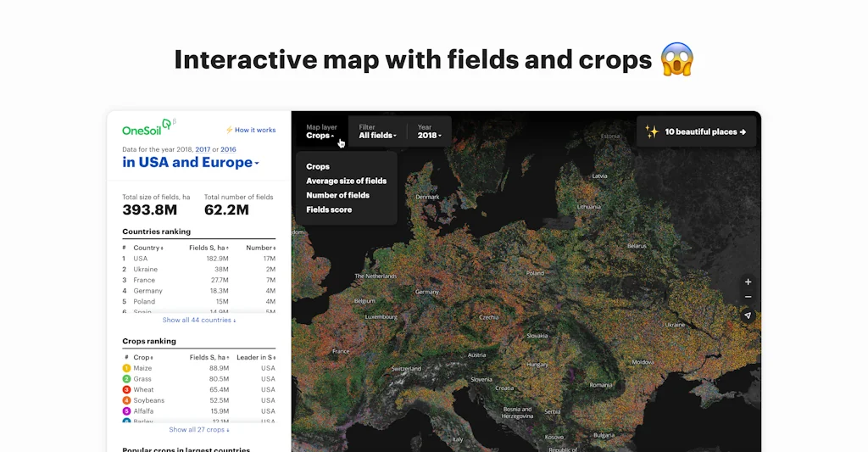Click total fields size value 393.8M

tap(149, 210)
